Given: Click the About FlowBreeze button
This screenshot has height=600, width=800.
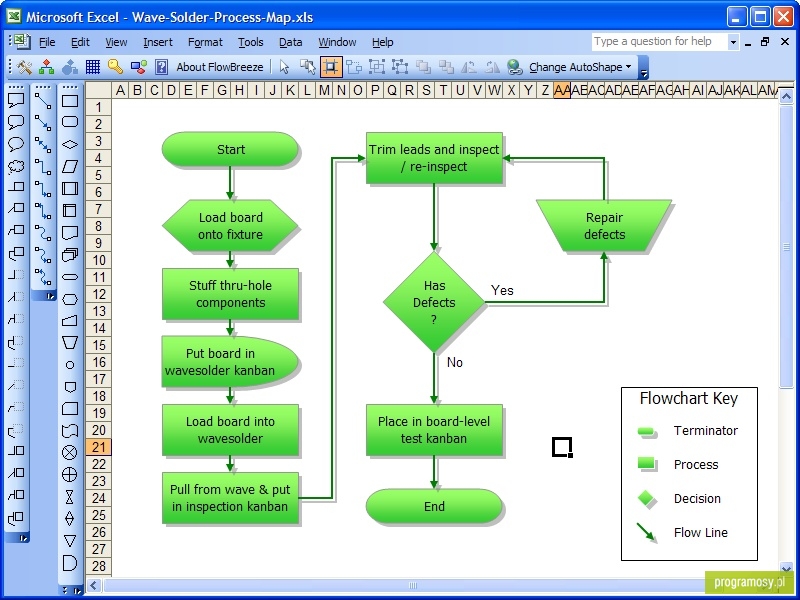Looking at the screenshot, I should tap(220, 67).
